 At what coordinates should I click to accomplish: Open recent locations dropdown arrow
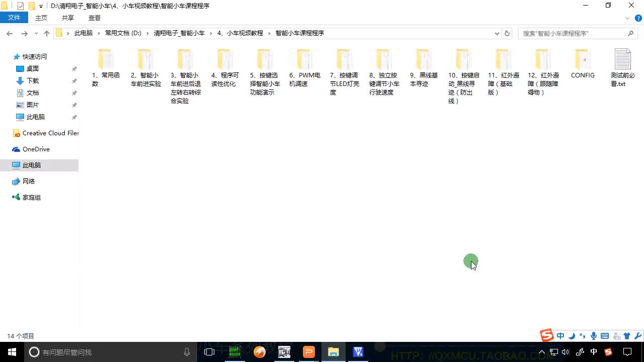coord(36,33)
